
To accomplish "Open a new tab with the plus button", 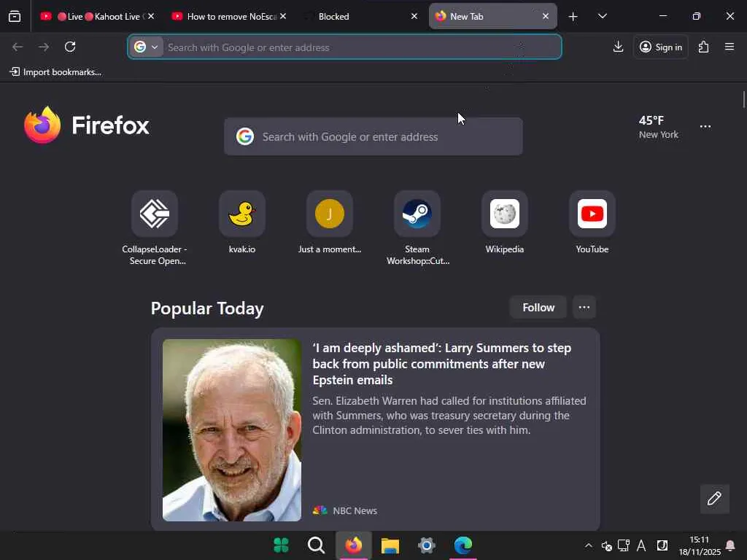I will point(573,17).
